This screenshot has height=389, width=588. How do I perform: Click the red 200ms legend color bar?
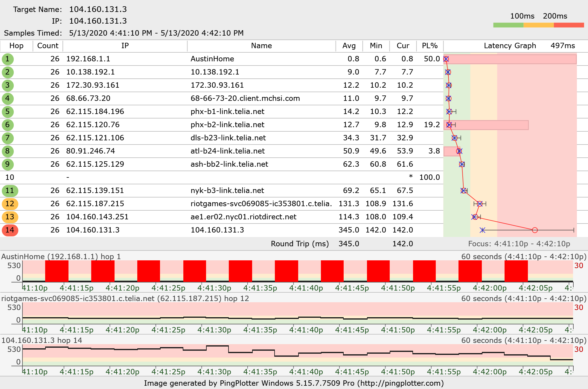(x=569, y=25)
